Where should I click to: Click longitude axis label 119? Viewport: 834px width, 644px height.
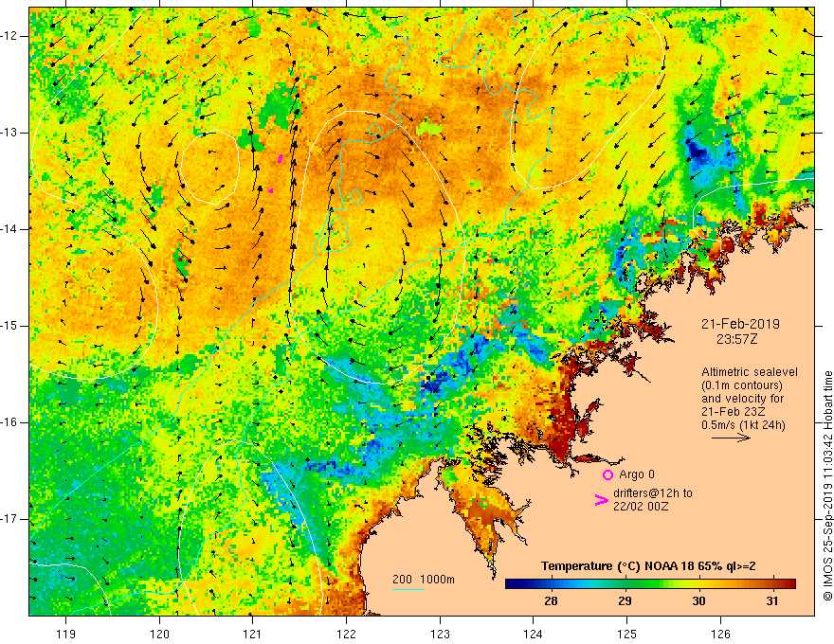click(66, 634)
